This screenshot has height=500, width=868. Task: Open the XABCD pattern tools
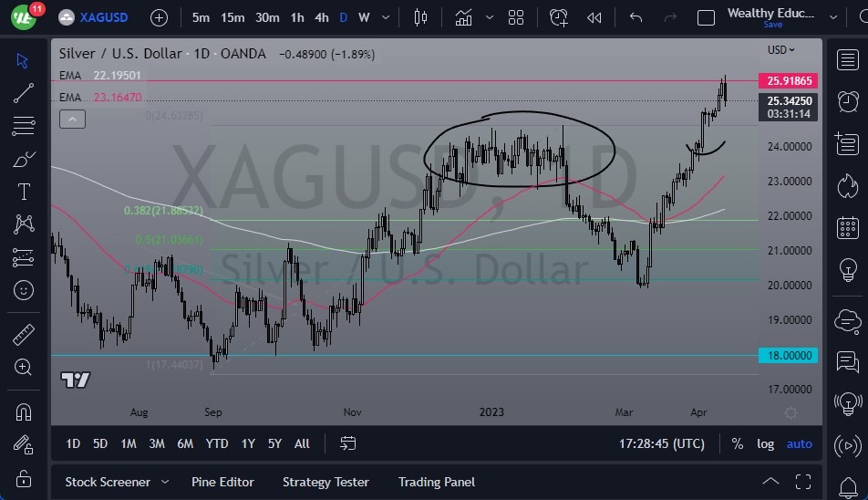pos(24,224)
